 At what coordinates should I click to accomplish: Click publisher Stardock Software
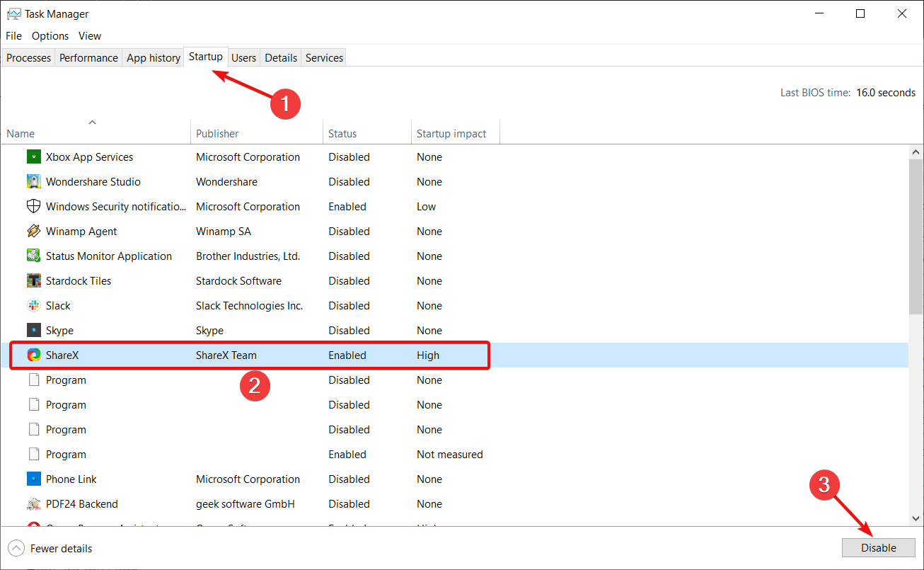coord(238,281)
